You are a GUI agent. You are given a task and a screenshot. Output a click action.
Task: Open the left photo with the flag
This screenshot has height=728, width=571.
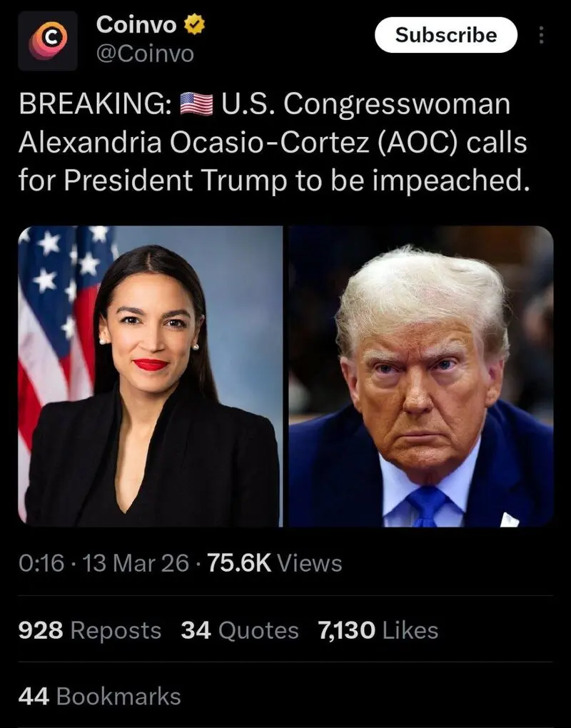click(x=150, y=376)
